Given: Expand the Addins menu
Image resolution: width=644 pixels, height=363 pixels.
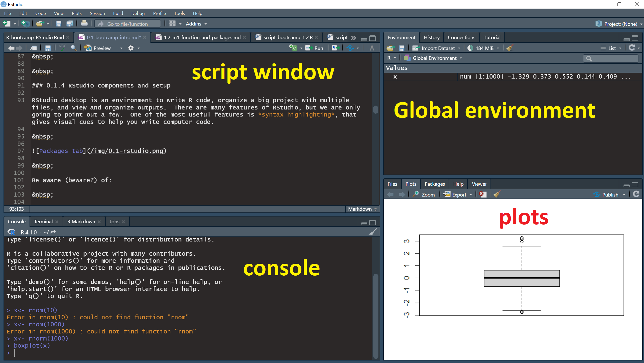Looking at the screenshot, I should click(196, 24).
